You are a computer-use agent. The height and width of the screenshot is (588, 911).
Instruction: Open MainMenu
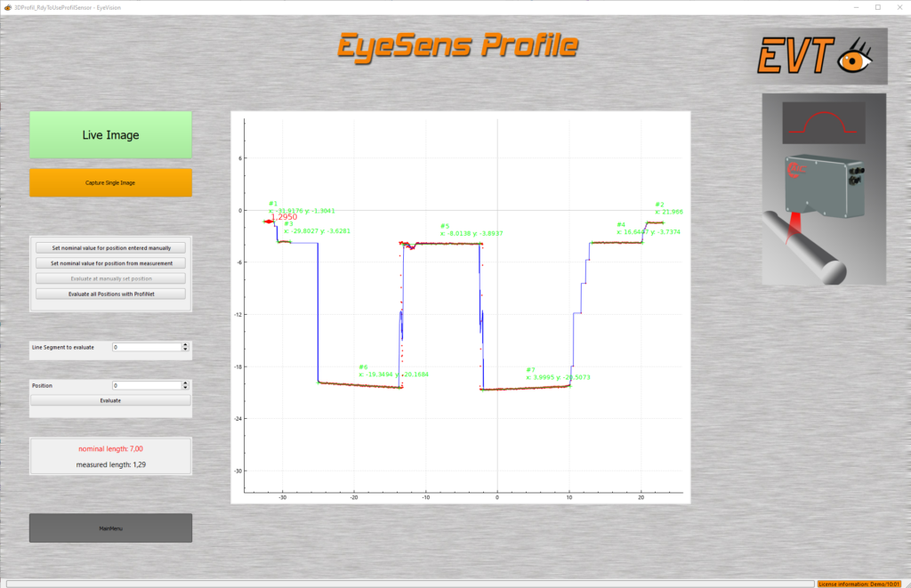110,527
